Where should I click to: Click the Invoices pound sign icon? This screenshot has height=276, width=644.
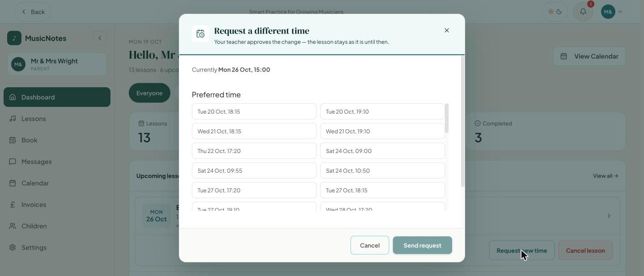coord(13,204)
